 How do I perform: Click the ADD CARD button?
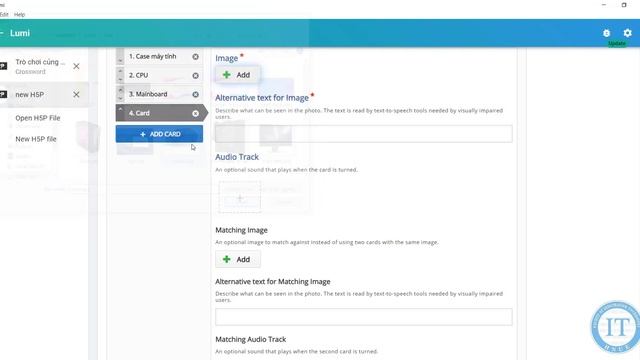coord(159,134)
